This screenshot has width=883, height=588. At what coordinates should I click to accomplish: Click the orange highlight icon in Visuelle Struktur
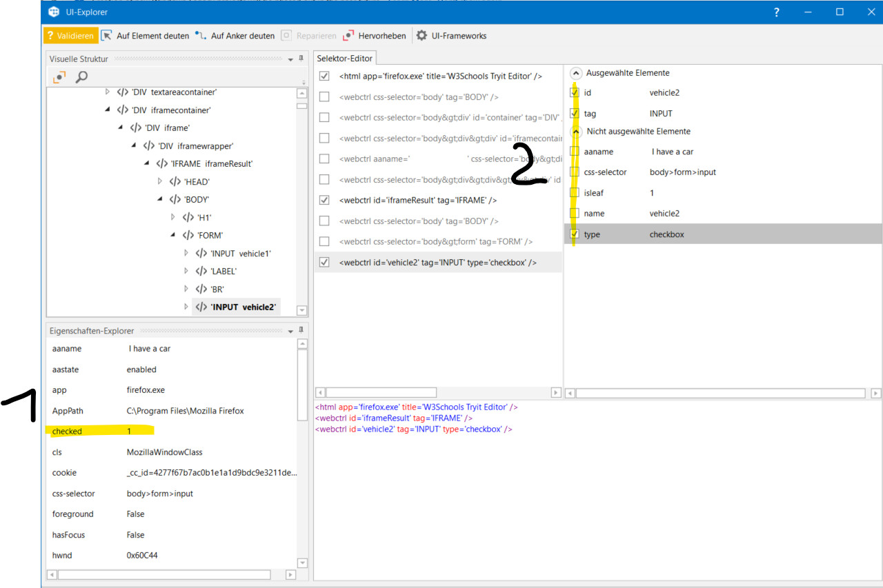click(x=59, y=77)
